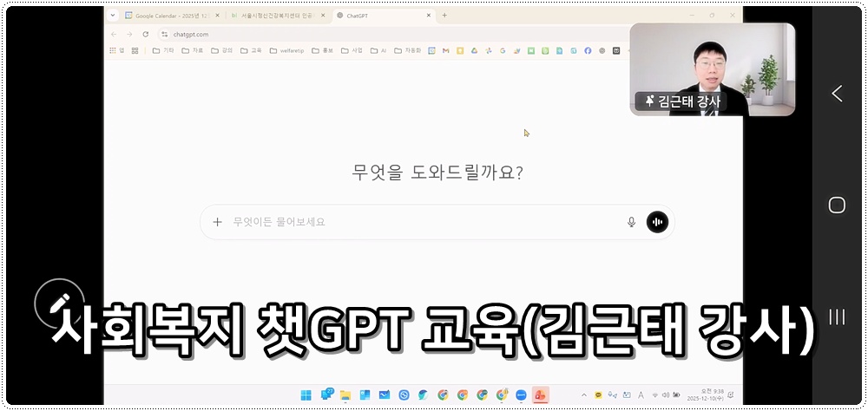This screenshot has width=868, height=411.
Task: Open the Chrome apps grid shortcut
Action: pos(115,50)
